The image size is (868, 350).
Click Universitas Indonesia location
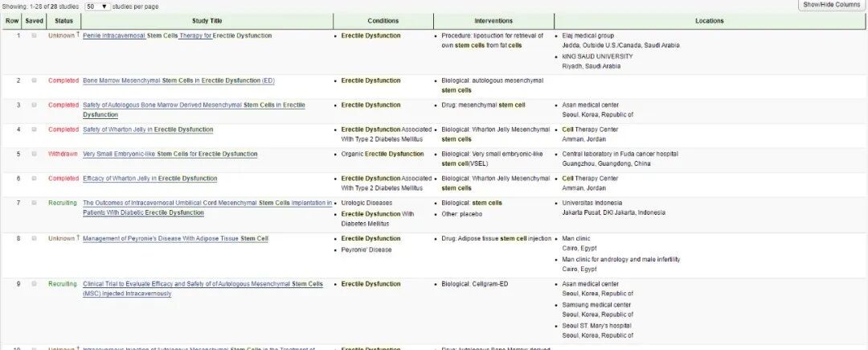(592, 203)
